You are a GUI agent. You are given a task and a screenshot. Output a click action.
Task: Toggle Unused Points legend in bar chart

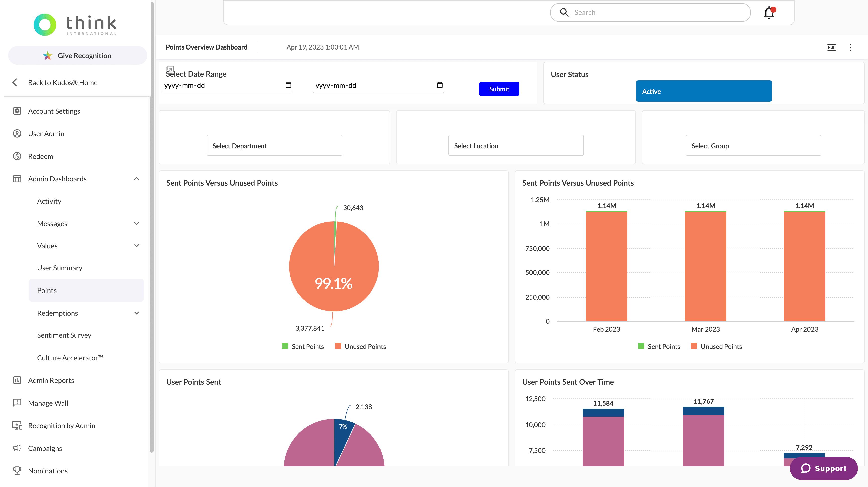[x=716, y=346]
